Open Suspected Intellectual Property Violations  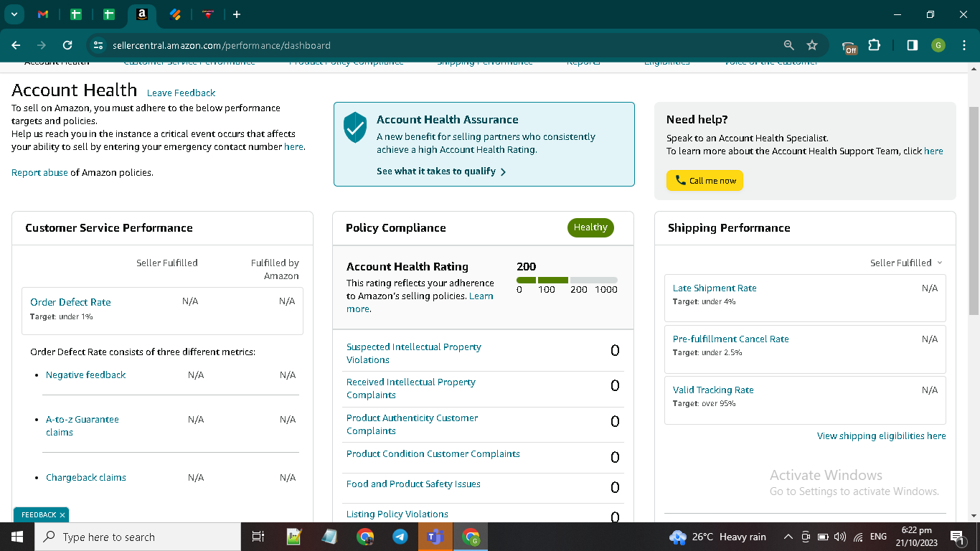(x=414, y=353)
